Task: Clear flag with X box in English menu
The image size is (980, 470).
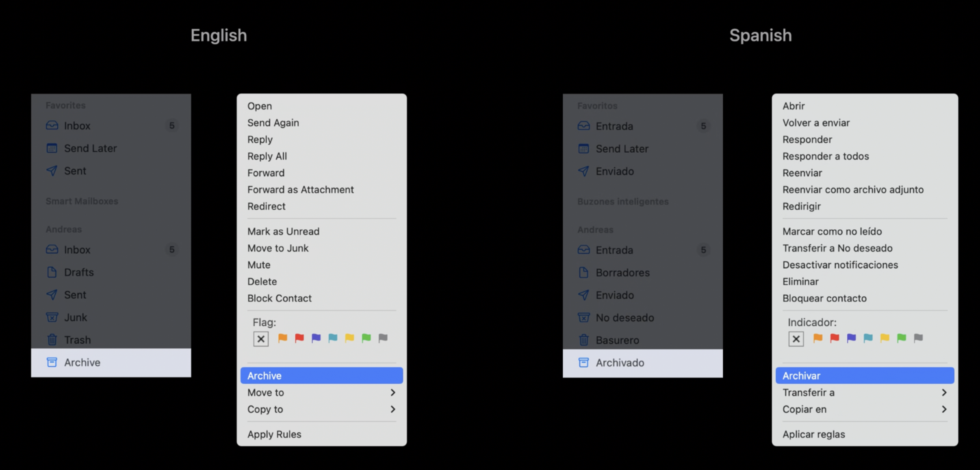Action: 261,338
